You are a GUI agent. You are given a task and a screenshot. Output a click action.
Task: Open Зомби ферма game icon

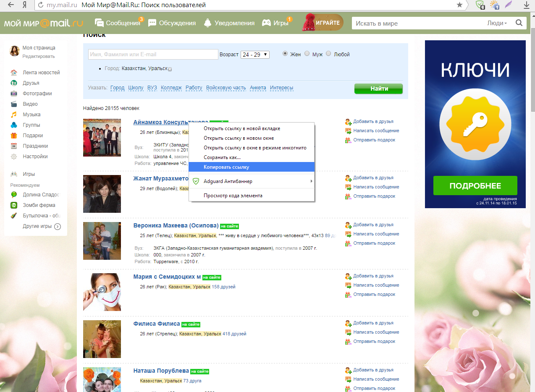pyautogui.click(x=14, y=205)
